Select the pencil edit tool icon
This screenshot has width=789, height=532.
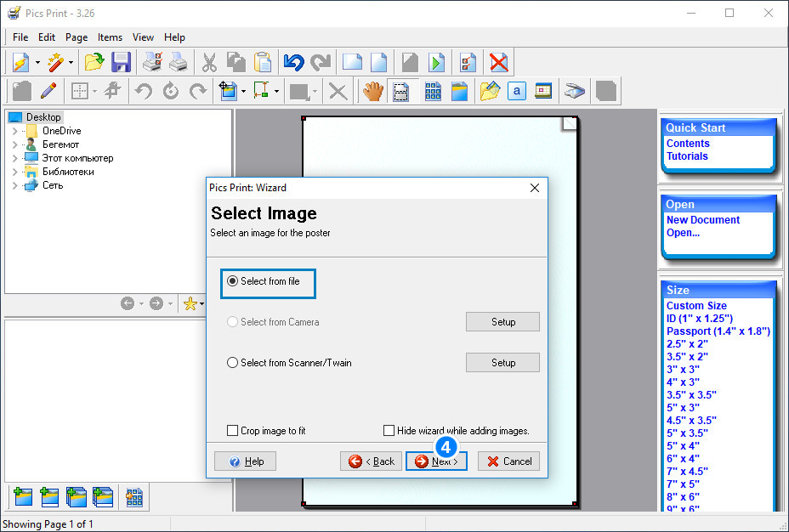click(48, 91)
